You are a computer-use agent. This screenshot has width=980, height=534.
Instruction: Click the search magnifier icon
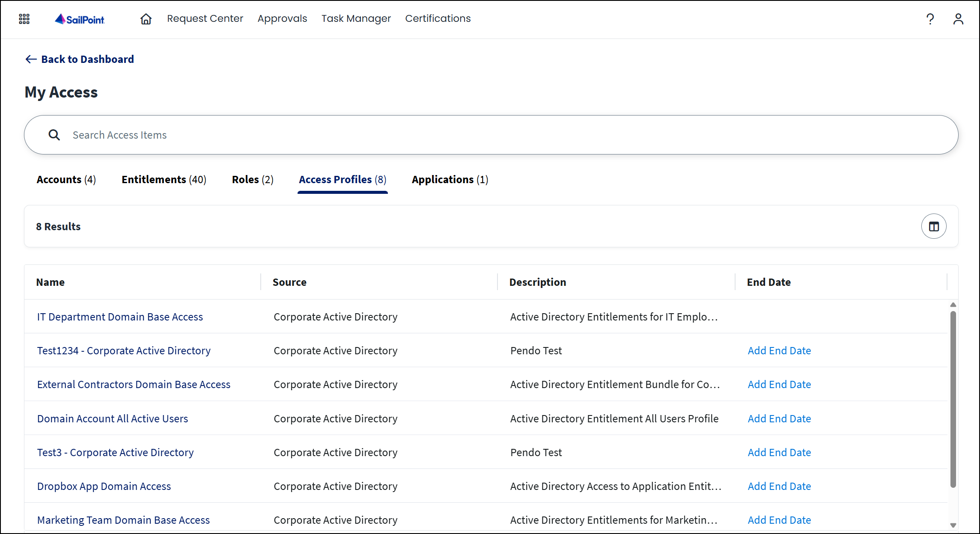[54, 134]
